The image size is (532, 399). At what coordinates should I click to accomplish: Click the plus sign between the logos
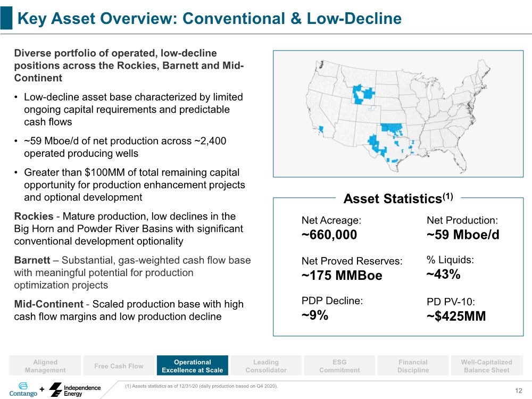[41, 389]
